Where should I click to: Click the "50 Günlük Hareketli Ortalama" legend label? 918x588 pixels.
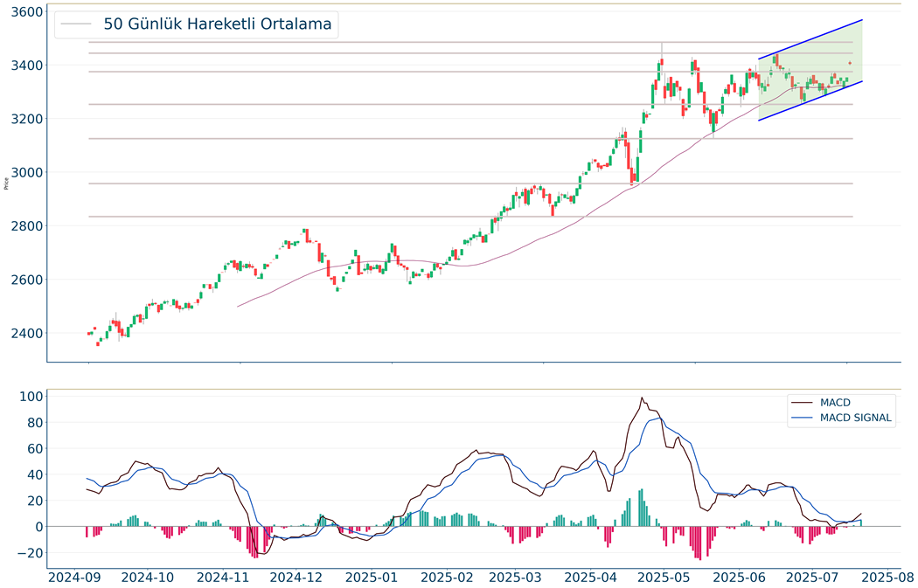click(x=217, y=24)
